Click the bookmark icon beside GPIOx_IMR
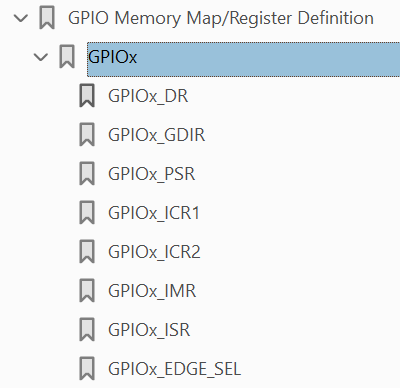400x388 pixels. coord(87,291)
